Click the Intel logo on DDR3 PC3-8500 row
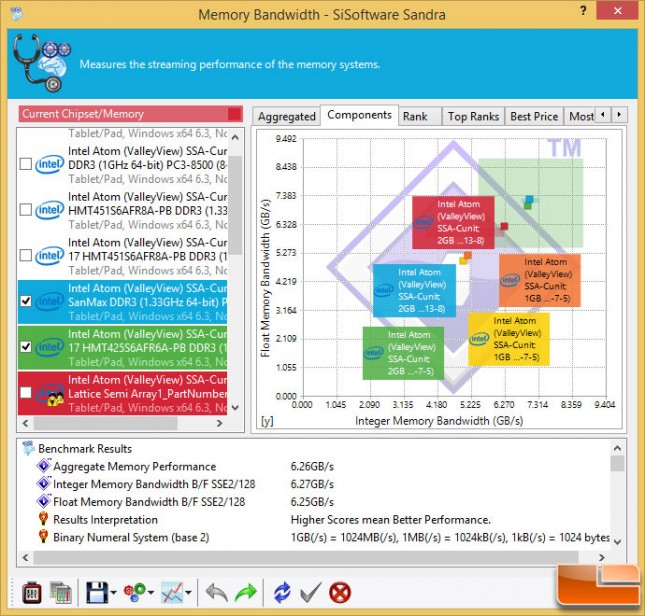This screenshot has width=645, height=616. tap(49, 164)
